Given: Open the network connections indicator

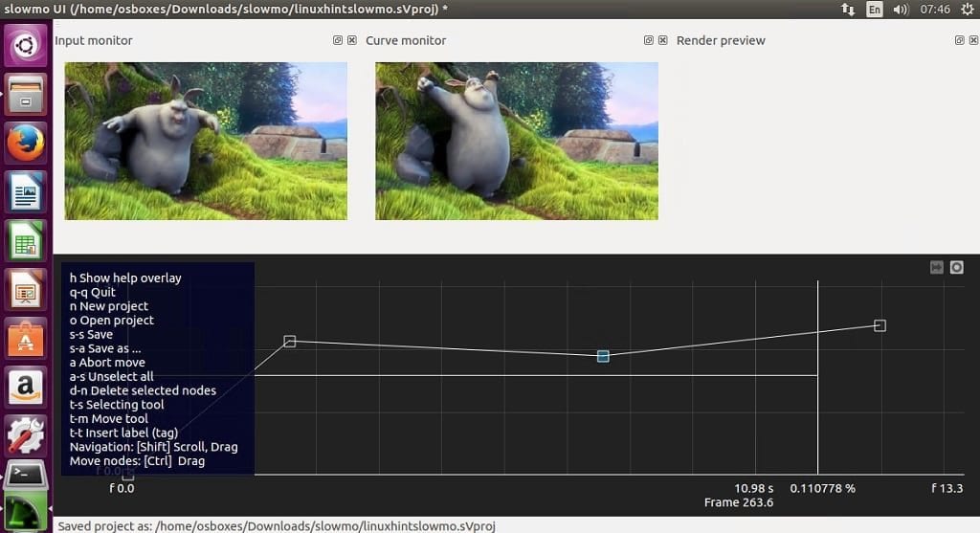Looking at the screenshot, I should pos(848,10).
